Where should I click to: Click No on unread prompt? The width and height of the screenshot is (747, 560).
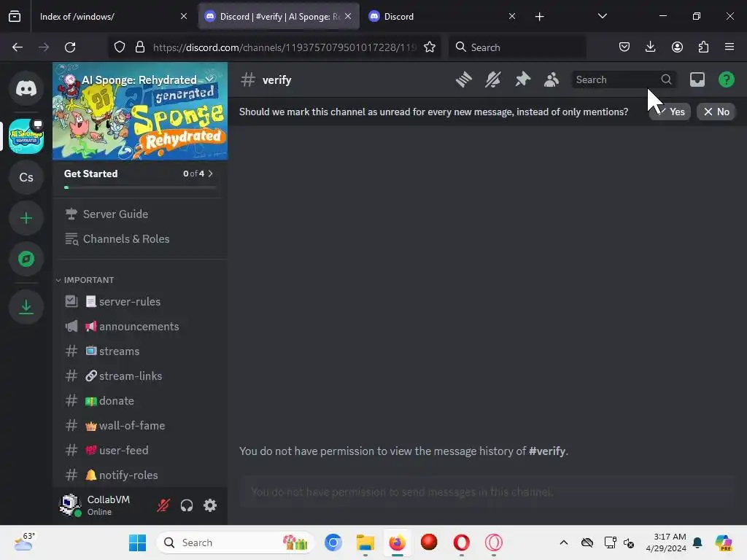tap(716, 112)
